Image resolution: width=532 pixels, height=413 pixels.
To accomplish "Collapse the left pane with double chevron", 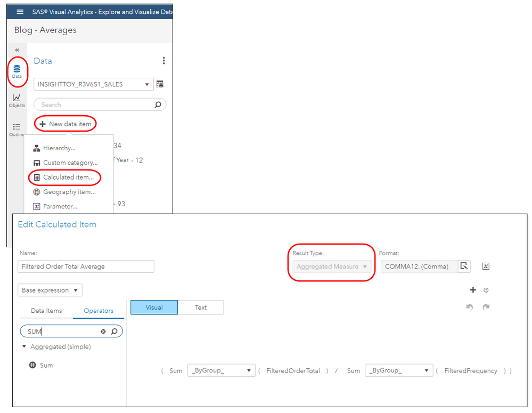I will [x=17, y=50].
